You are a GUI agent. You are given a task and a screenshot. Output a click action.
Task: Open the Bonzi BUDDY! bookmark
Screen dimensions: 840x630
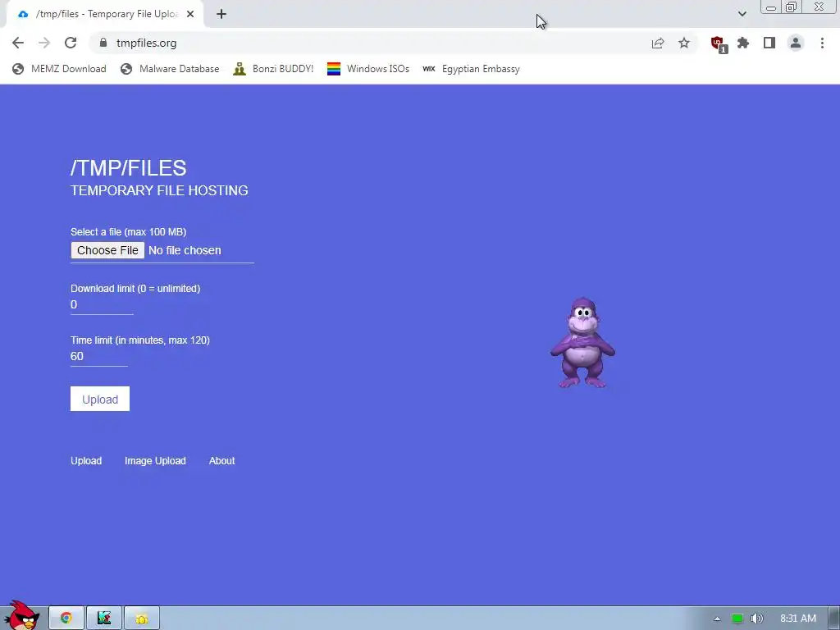point(273,69)
